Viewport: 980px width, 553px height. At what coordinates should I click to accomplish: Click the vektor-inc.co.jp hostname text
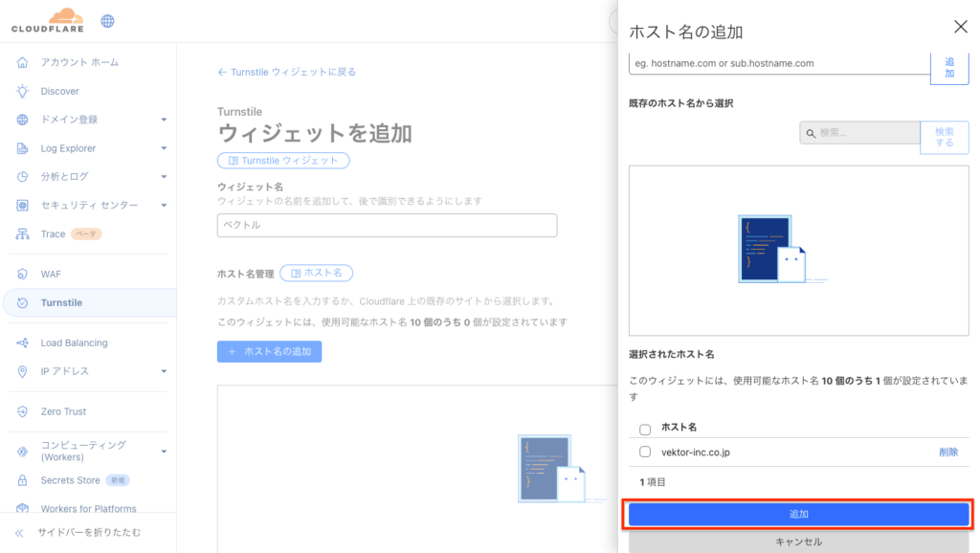[x=696, y=453]
